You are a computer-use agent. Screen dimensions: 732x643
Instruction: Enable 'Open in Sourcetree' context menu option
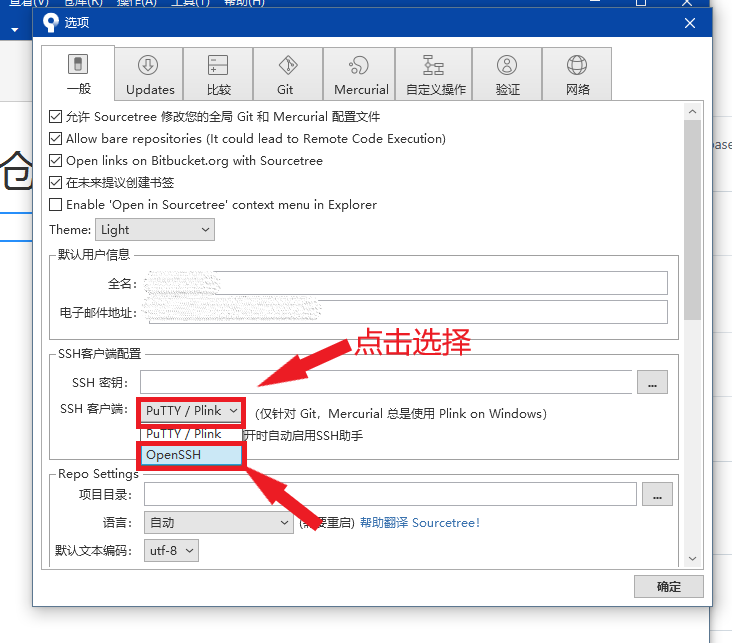tap(56, 205)
